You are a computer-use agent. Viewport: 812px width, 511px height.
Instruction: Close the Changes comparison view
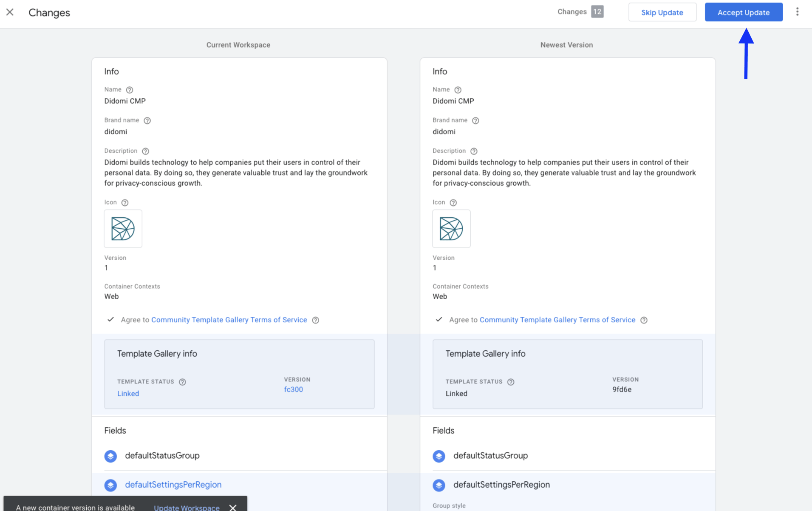(10, 12)
